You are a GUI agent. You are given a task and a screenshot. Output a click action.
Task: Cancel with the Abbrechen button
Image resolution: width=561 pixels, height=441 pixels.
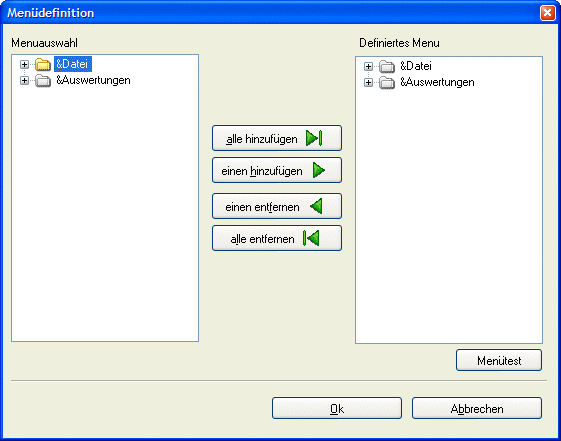click(x=477, y=408)
